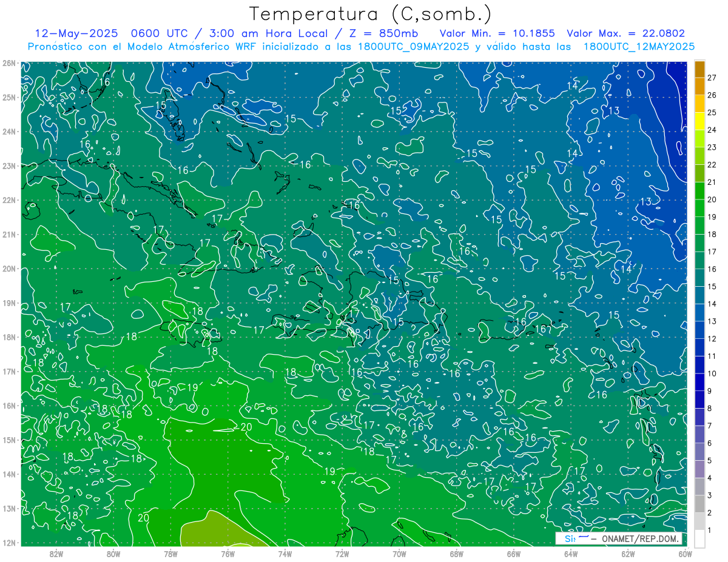Click the 13N latitude axis label

point(8,509)
